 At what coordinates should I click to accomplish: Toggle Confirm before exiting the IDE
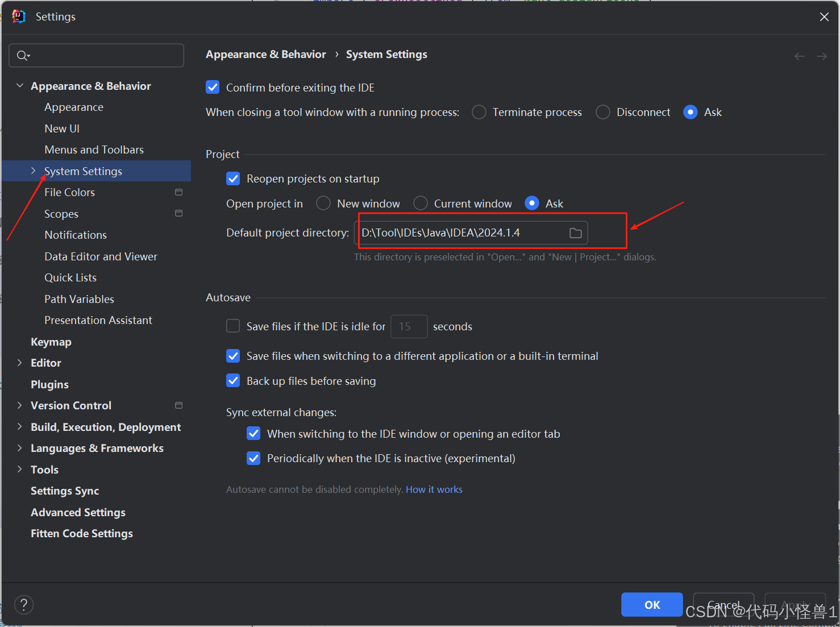[x=213, y=88]
